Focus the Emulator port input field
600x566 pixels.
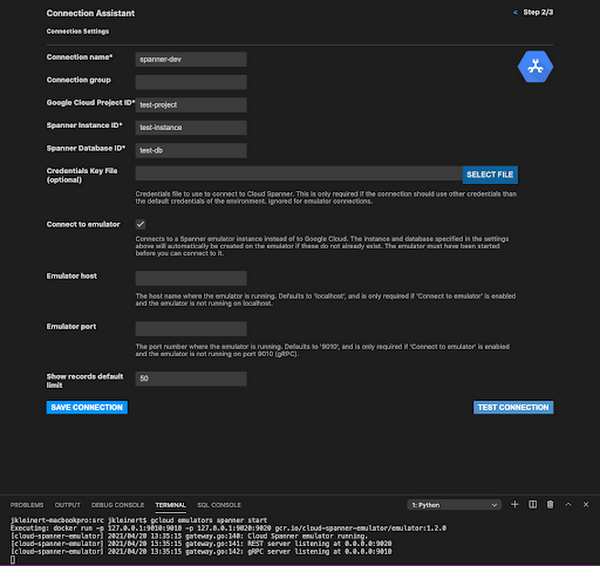tap(191, 328)
